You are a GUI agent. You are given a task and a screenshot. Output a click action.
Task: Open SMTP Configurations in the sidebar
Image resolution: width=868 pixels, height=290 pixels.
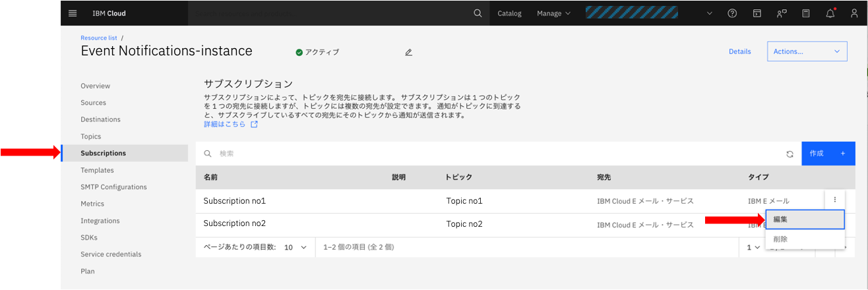113,187
